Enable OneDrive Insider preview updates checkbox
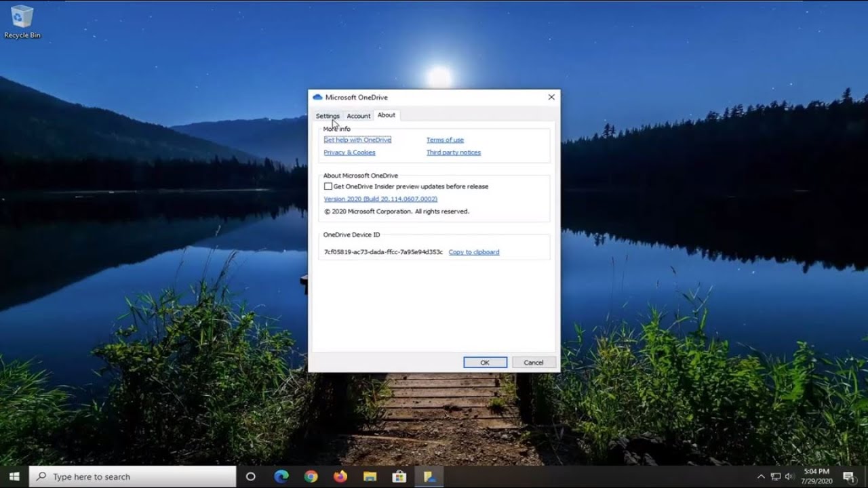The height and width of the screenshot is (488, 868). pos(328,186)
